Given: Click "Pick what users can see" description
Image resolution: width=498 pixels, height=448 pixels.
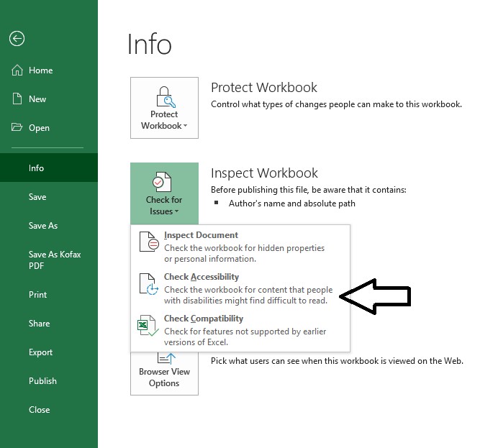Looking at the screenshot, I should pyautogui.click(x=337, y=361).
